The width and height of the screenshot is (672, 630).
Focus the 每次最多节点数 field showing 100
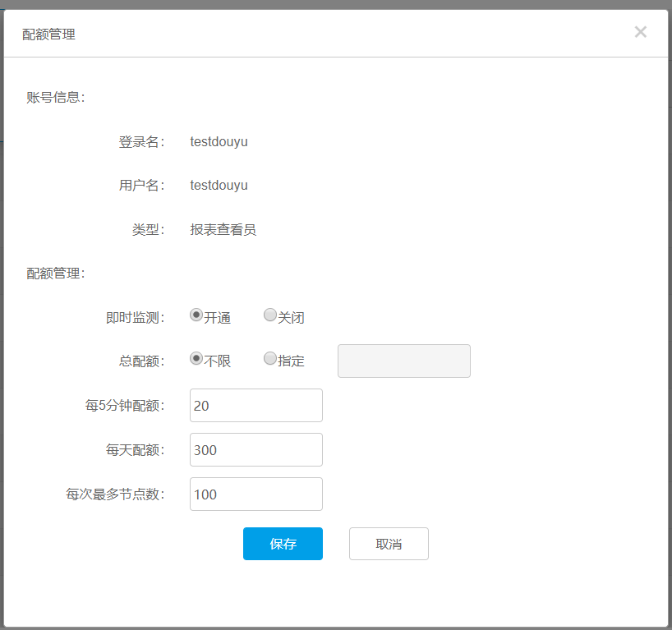[255, 494]
